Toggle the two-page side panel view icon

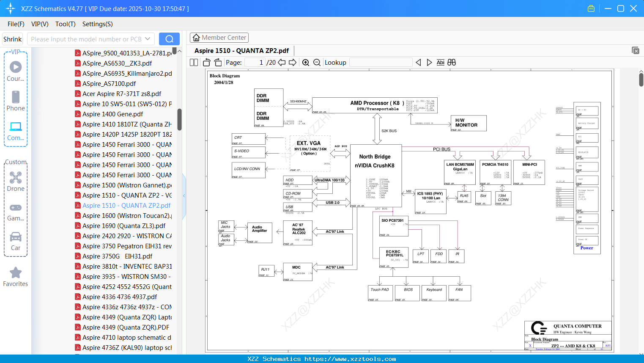coord(194,62)
